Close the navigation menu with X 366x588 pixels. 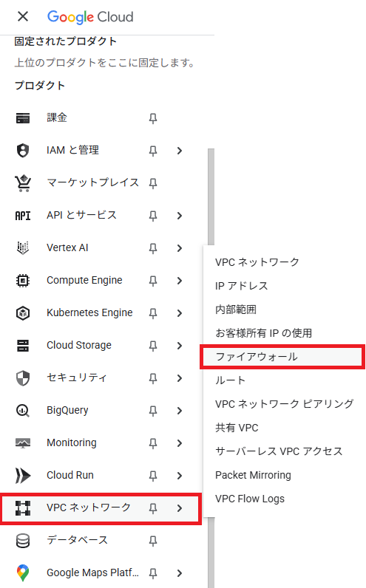(23, 16)
